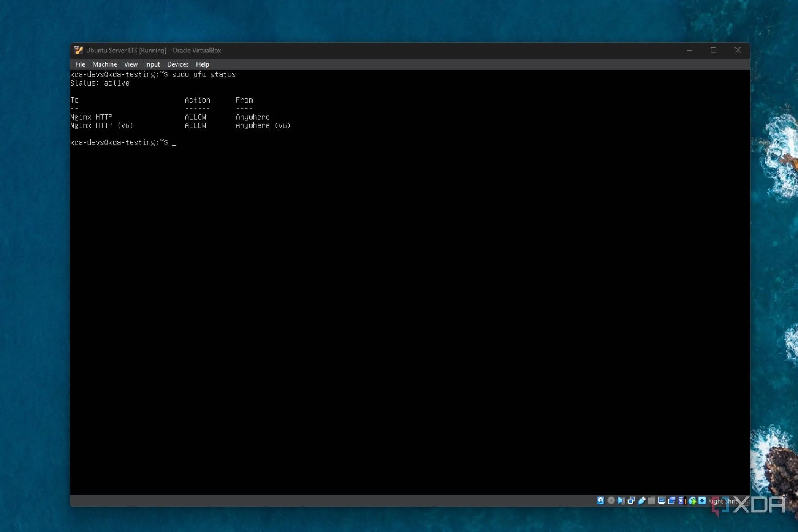This screenshot has width=798, height=532.
Task: Open the File menu
Action: pos(80,64)
